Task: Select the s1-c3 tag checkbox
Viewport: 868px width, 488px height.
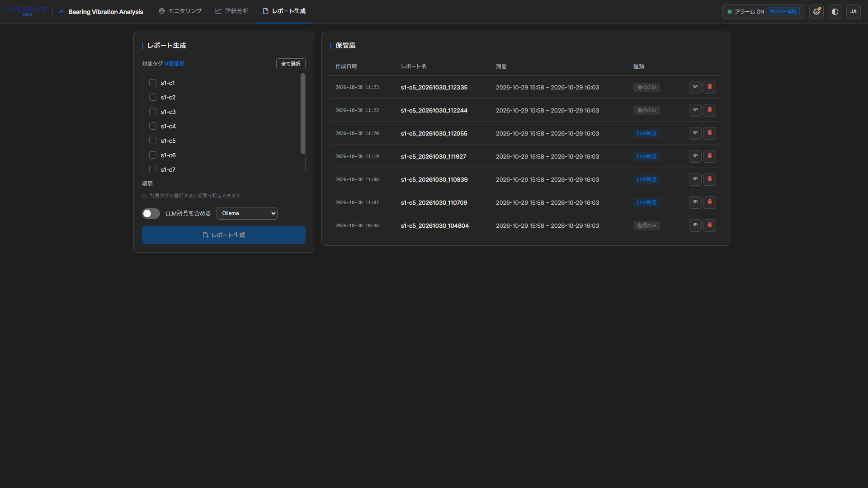Action: click(x=153, y=112)
